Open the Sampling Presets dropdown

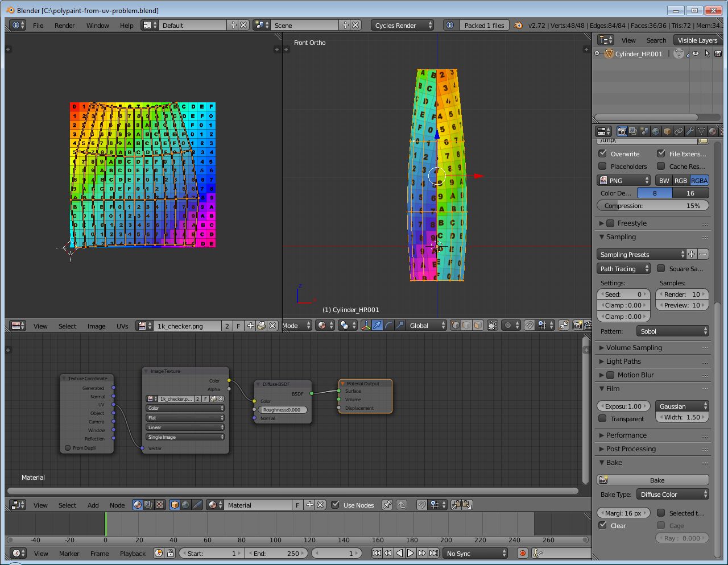pyautogui.click(x=642, y=254)
